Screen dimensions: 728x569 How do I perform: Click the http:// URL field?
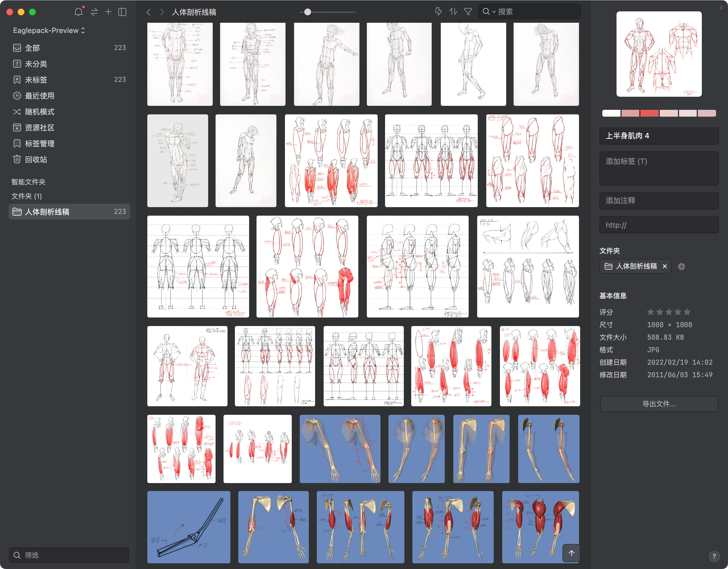click(x=659, y=225)
